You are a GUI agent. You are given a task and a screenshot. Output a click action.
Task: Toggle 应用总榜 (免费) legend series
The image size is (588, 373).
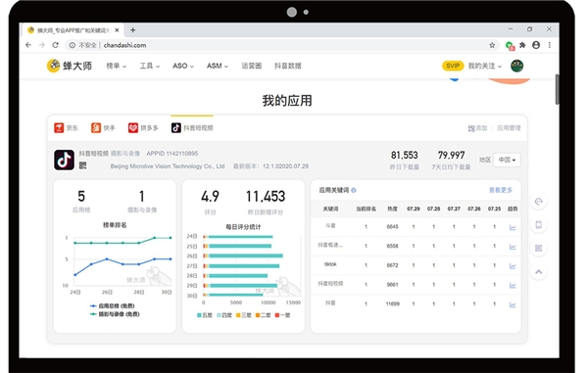[112, 306]
